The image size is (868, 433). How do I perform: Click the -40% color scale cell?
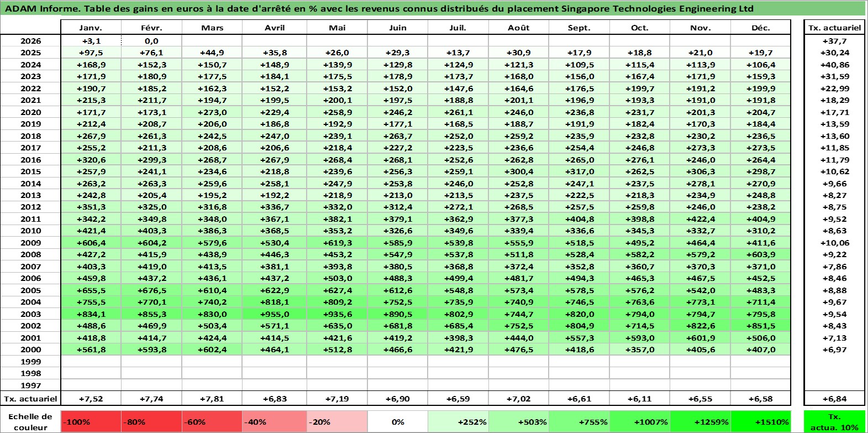[275, 422]
